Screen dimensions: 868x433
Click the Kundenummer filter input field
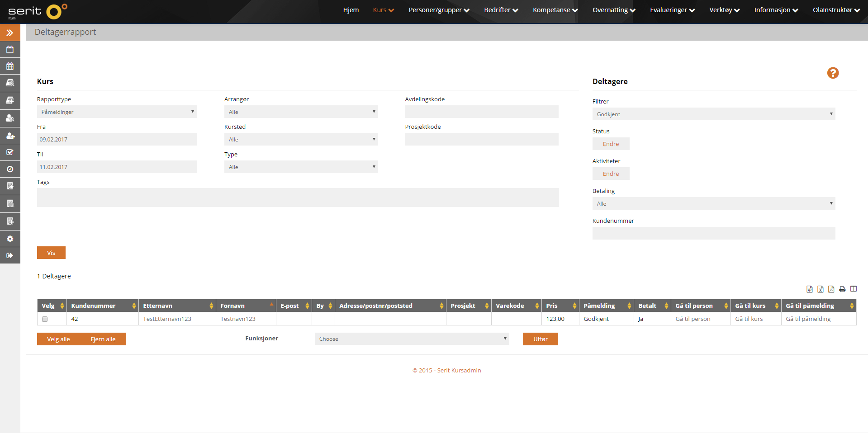coord(714,233)
